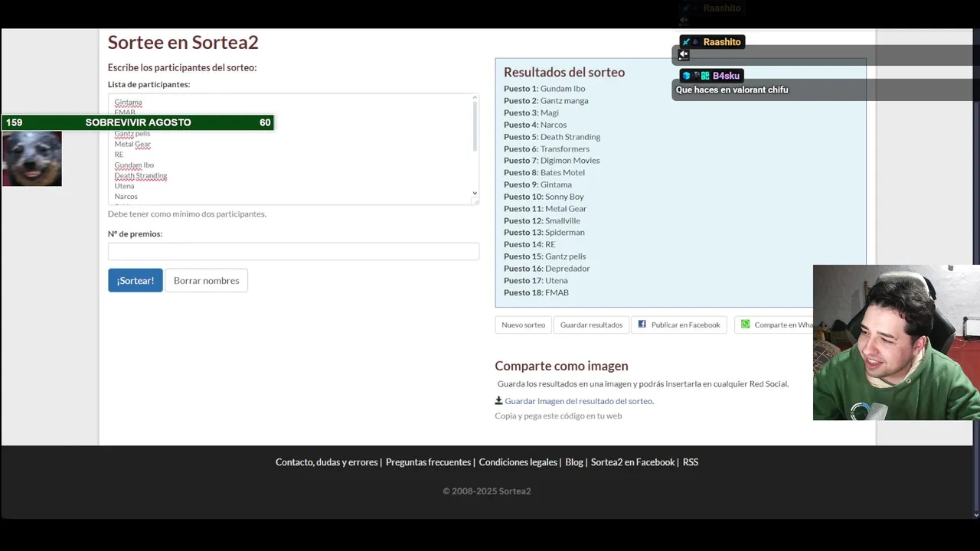This screenshot has width=980, height=551.
Task: Open the RSS footer link
Action: click(691, 462)
